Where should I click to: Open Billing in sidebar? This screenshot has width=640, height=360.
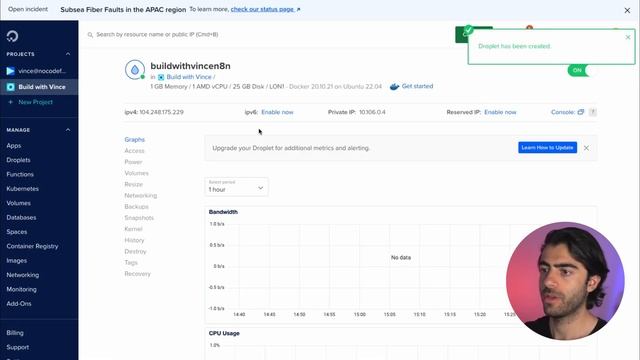(15, 333)
